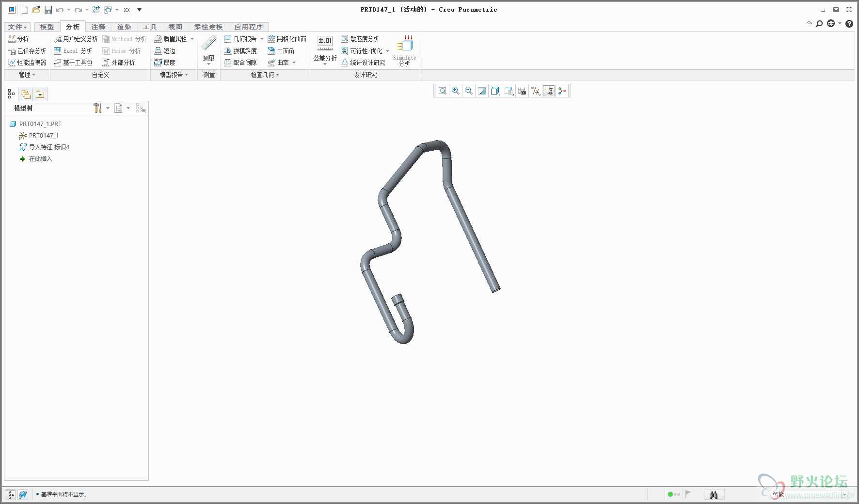Open 统计设计研究
Screen dimensions: 859x504
(363, 63)
